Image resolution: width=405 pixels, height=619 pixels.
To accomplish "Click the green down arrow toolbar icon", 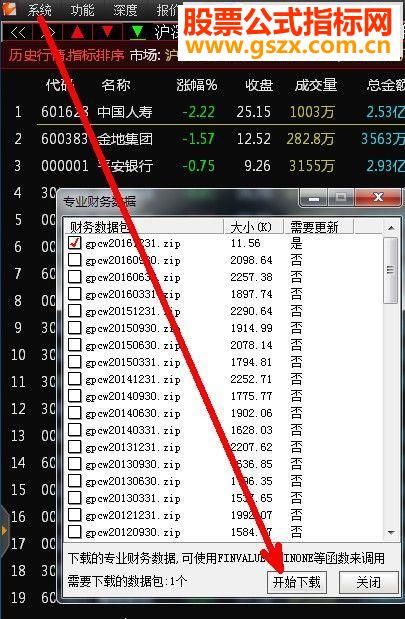I will (x=137, y=32).
